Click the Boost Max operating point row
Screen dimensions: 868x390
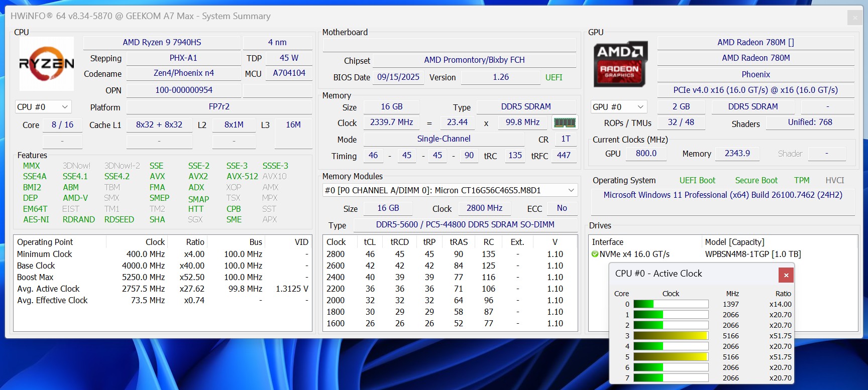pyautogui.click(x=162, y=277)
